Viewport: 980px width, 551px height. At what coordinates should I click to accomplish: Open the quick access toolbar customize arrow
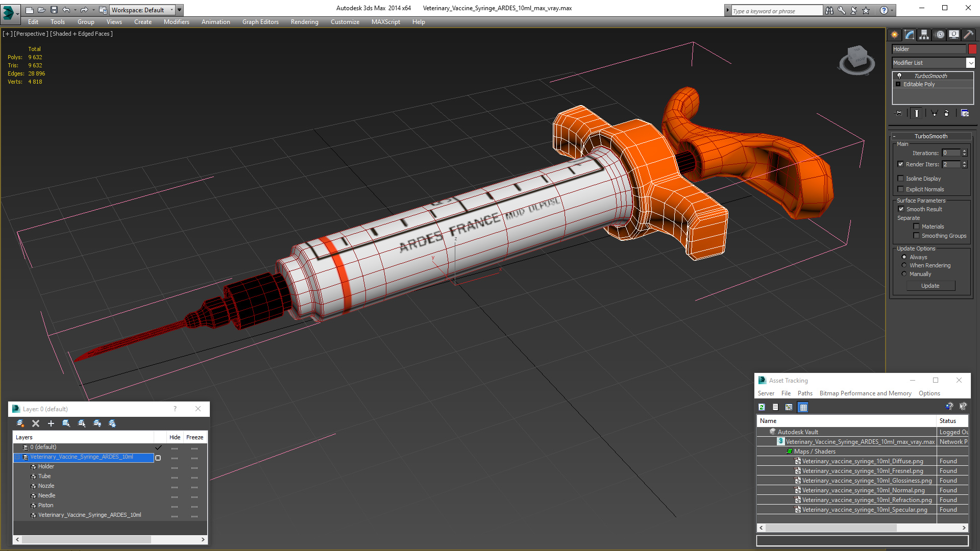(x=180, y=10)
